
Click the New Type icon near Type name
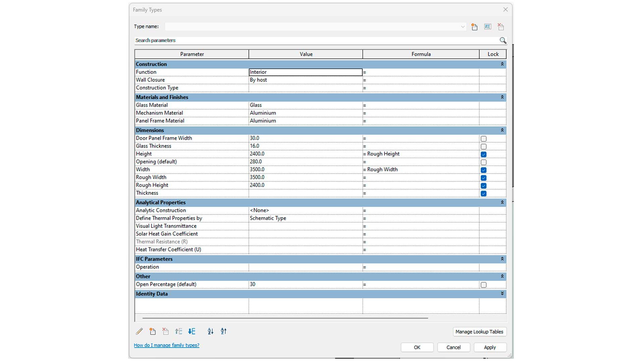(x=474, y=27)
